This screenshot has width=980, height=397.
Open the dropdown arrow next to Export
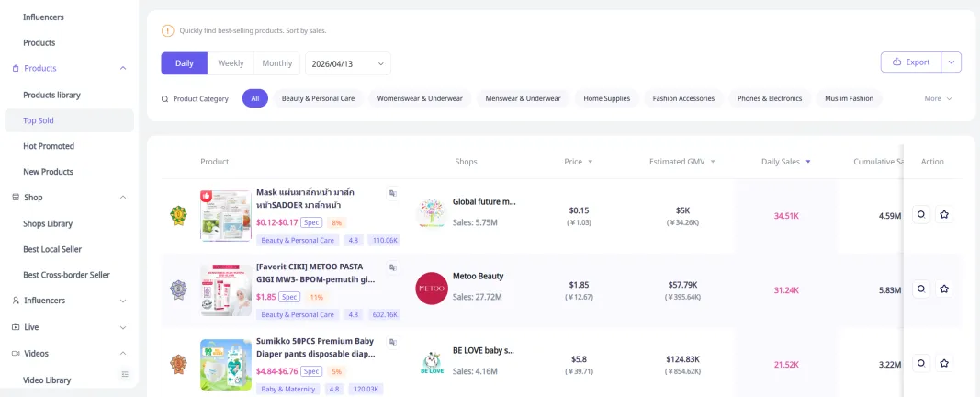pyautogui.click(x=952, y=62)
